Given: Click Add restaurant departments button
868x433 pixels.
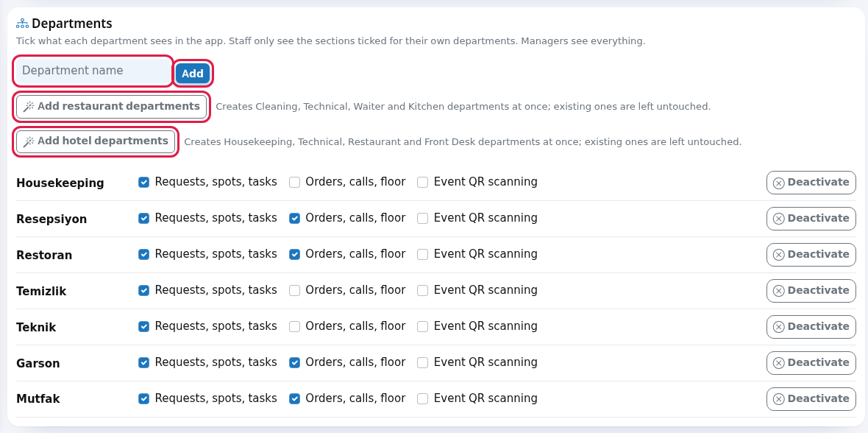Looking at the screenshot, I should pyautogui.click(x=111, y=107).
